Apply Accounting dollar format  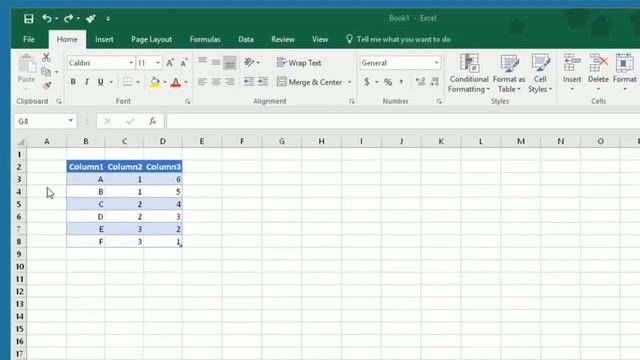(x=367, y=82)
